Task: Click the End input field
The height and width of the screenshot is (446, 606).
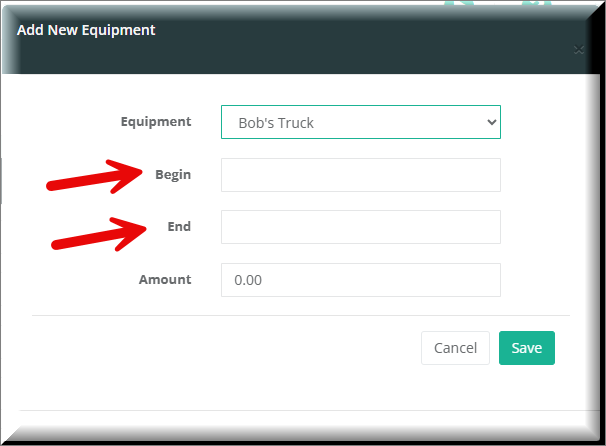Action: coord(361,227)
